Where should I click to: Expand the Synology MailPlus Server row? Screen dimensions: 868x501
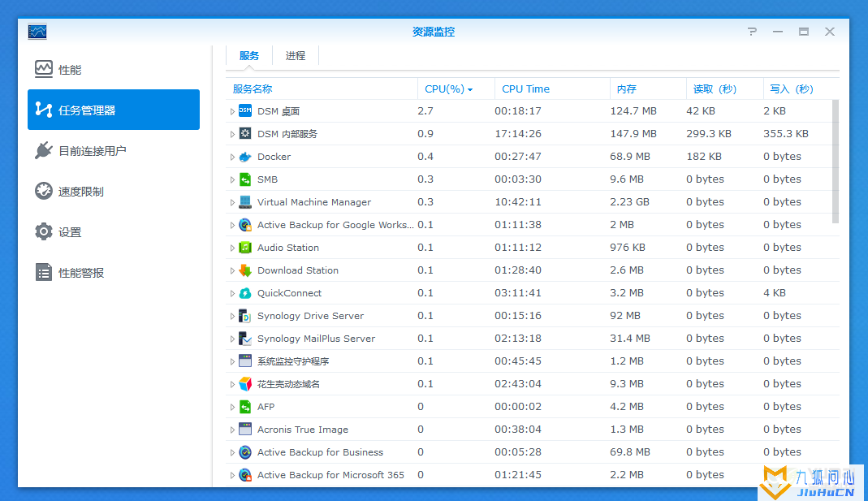pos(232,339)
